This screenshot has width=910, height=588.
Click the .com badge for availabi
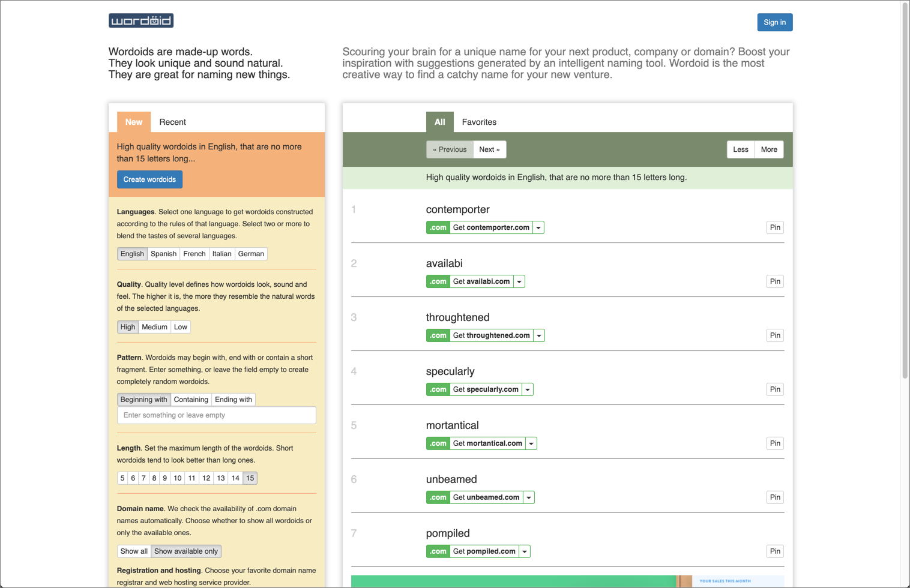438,281
